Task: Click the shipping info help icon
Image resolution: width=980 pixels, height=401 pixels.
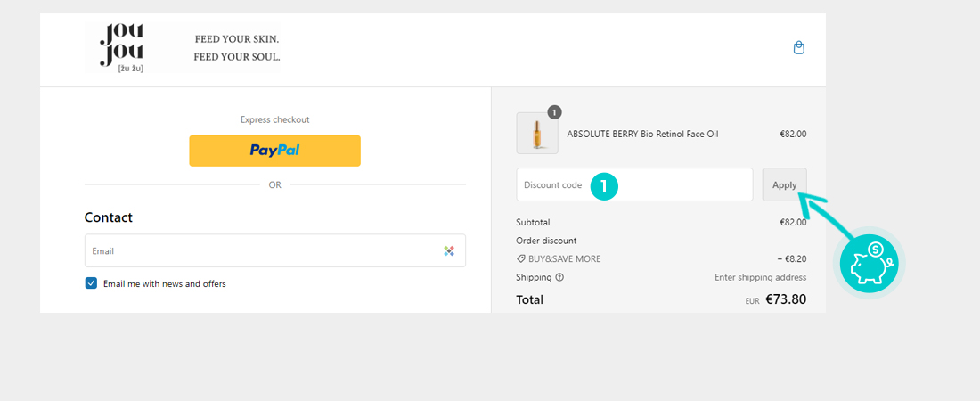Action: tap(559, 277)
